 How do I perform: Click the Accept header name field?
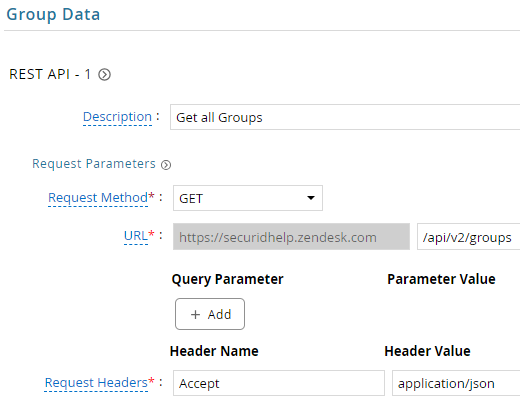(279, 383)
